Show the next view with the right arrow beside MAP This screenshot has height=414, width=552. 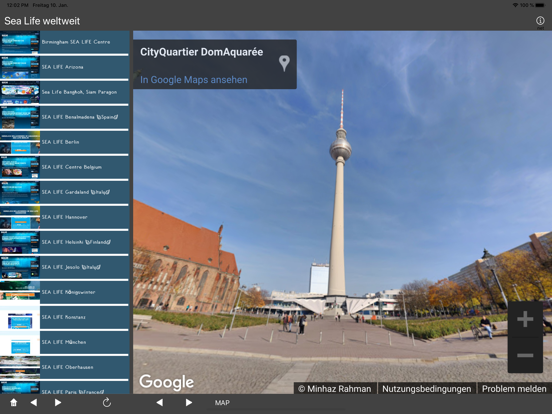pos(189,402)
